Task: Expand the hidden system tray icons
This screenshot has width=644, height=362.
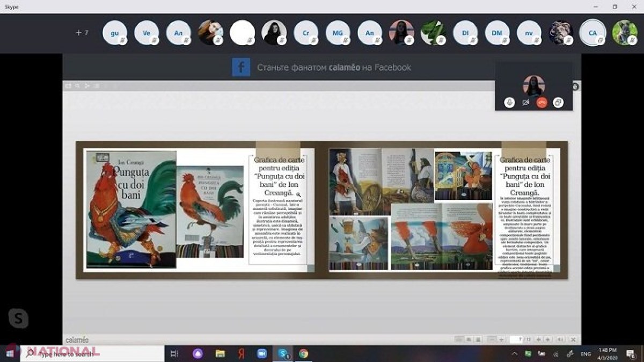Action: coord(515,353)
